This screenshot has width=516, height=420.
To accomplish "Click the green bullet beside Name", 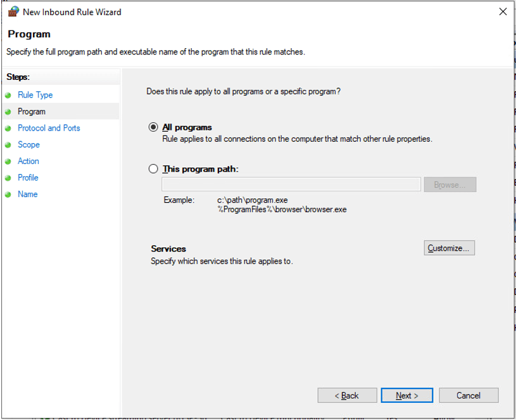I will click(8, 194).
